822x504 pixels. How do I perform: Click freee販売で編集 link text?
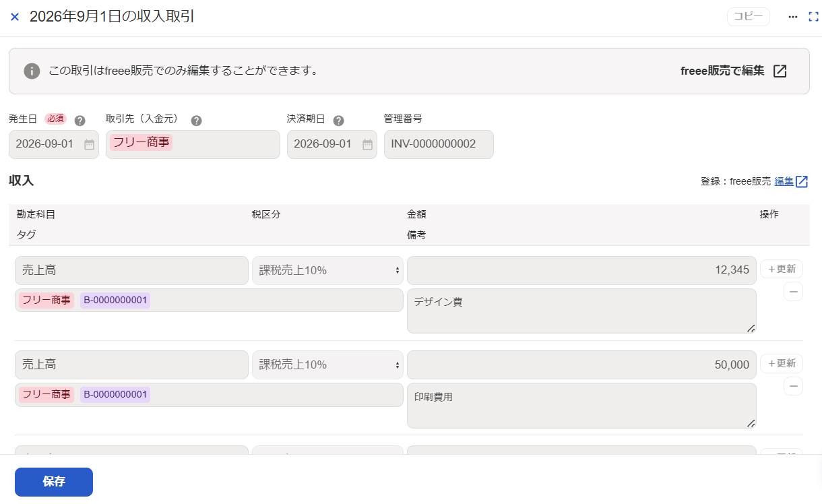pos(722,71)
